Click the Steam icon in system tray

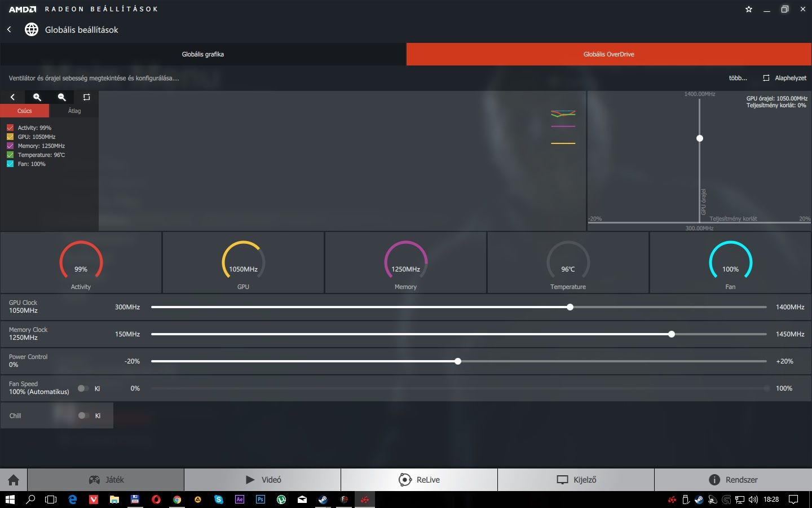click(x=699, y=500)
